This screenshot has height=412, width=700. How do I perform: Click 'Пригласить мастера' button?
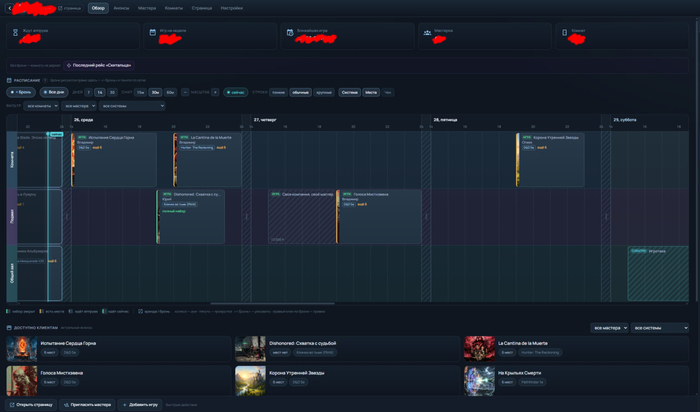pyautogui.click(x=88, y=405)
